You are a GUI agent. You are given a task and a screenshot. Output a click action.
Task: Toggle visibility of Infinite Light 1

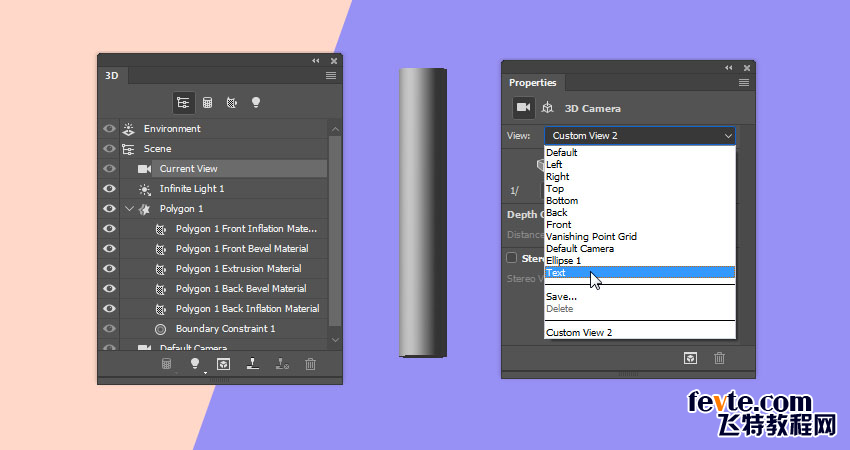tap(109, 189)
